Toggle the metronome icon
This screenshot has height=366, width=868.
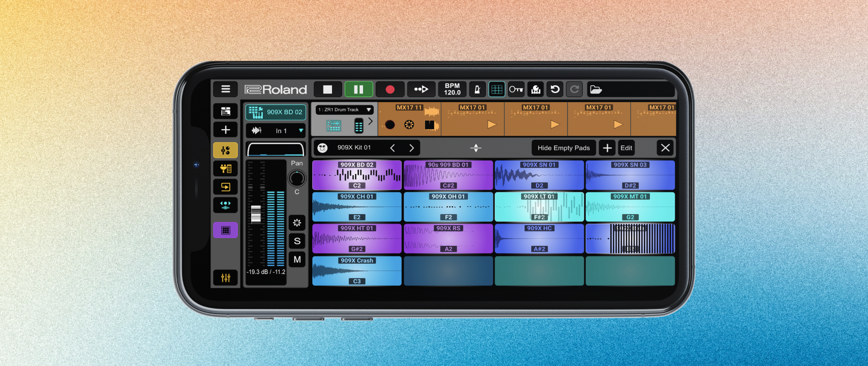point(477,89)
